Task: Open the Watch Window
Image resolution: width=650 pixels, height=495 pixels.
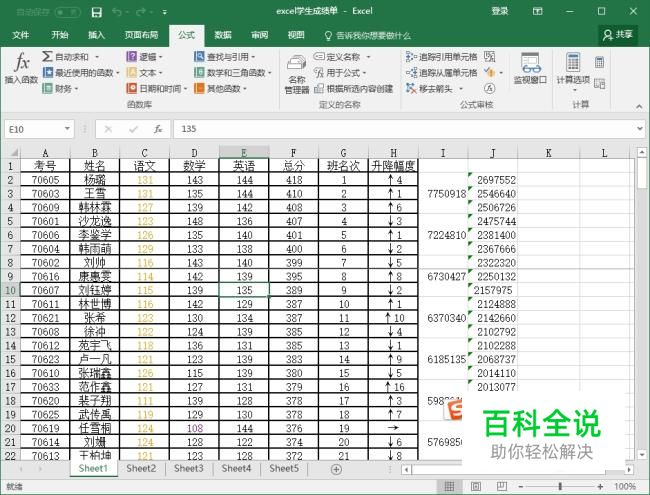Action: point(530,69)
